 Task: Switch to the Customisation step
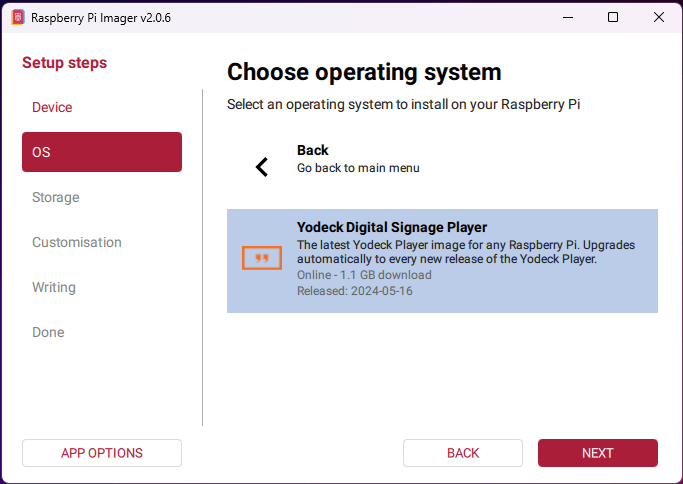click(77, 242)
